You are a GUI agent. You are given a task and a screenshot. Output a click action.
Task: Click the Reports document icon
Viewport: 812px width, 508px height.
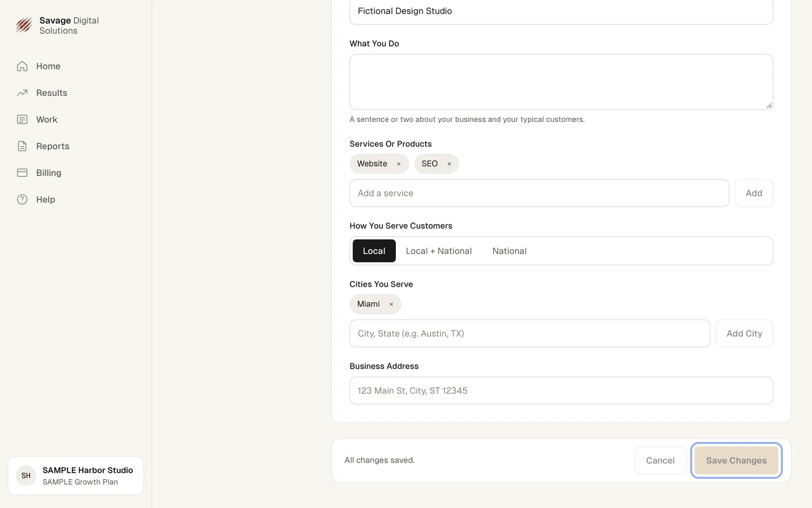pyautogui.click(x=22, y=146)
